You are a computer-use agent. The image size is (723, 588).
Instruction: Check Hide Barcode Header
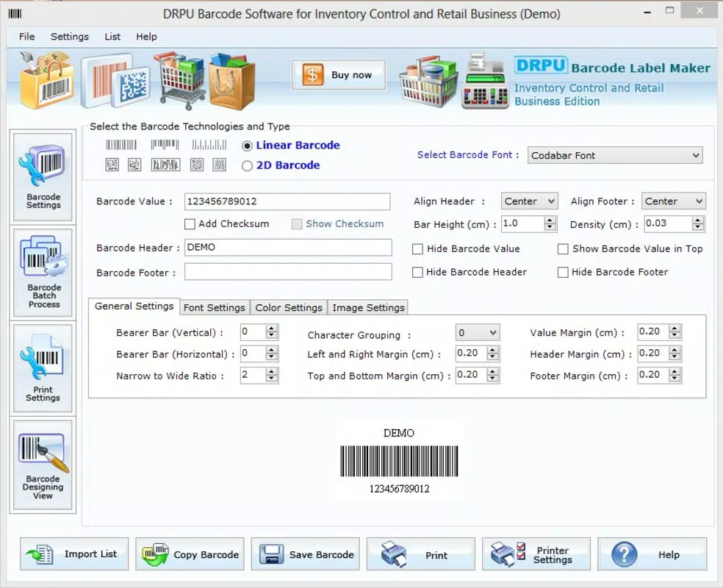tap(417, 273)
